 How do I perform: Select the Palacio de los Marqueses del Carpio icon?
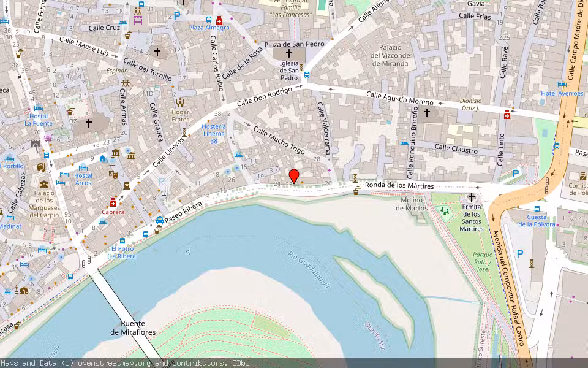(44, 185)
